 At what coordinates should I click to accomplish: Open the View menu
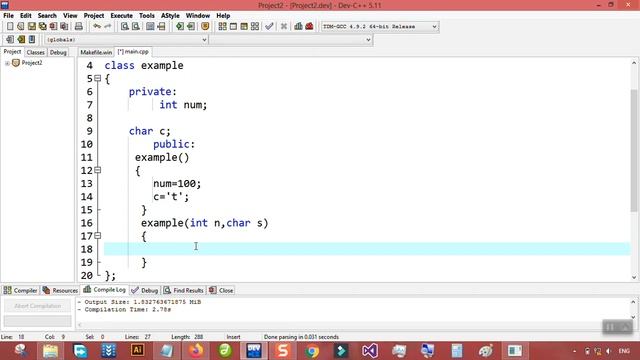(70, 16)
